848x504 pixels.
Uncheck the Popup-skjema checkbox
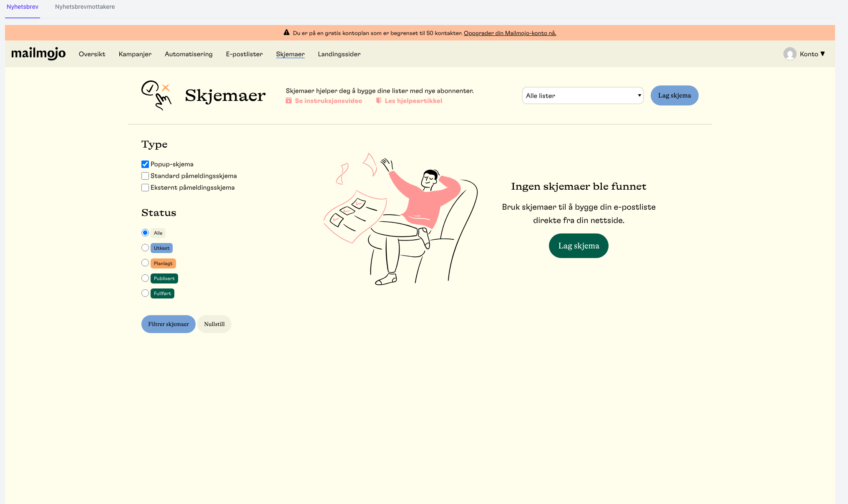click(145, 164)
